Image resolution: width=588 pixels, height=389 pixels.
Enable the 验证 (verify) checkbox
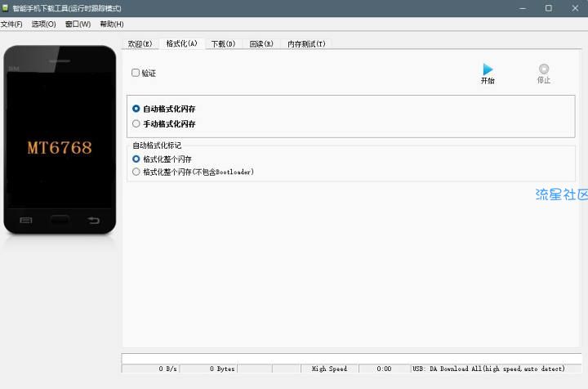[136, 73]
